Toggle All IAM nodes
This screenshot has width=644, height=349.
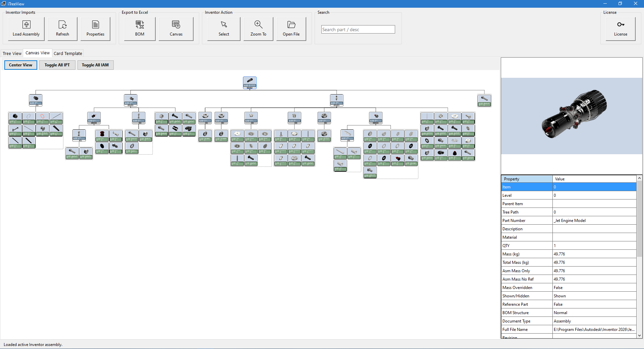(x=95, y=65)
